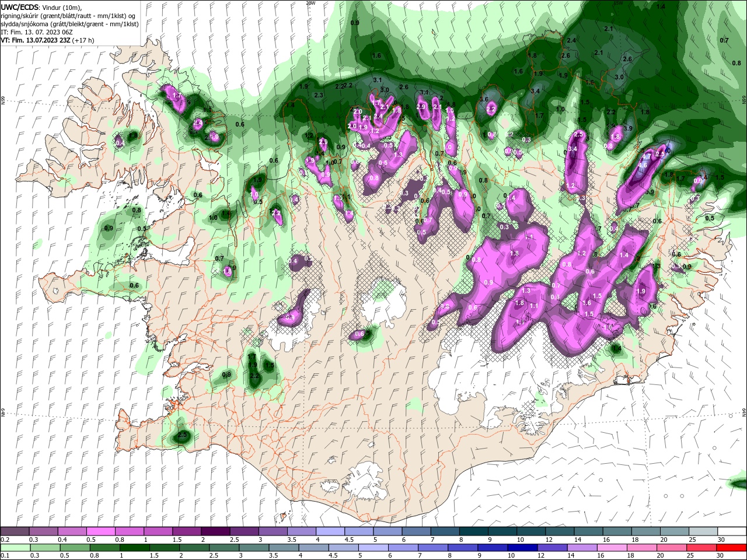Image resolution: width=747 pixels, height=560 pixels.
Task: Click the 20W longitude label at top
Action: coord(310,2)
